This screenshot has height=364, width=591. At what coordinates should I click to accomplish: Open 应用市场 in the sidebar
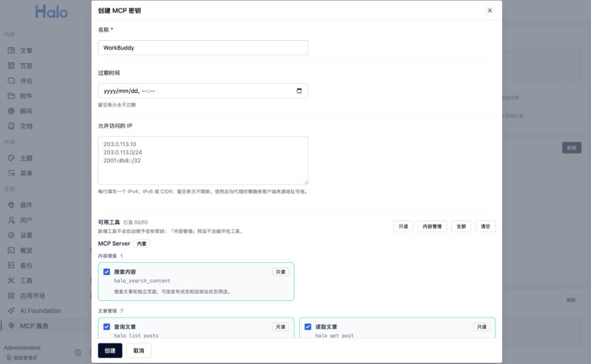(x=32, y=296)
